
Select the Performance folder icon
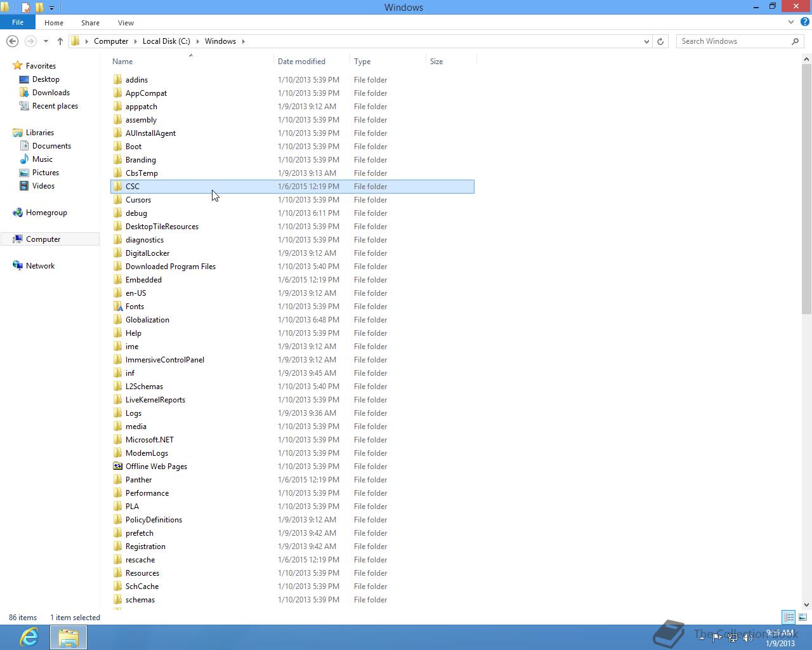tap(117, 493)
